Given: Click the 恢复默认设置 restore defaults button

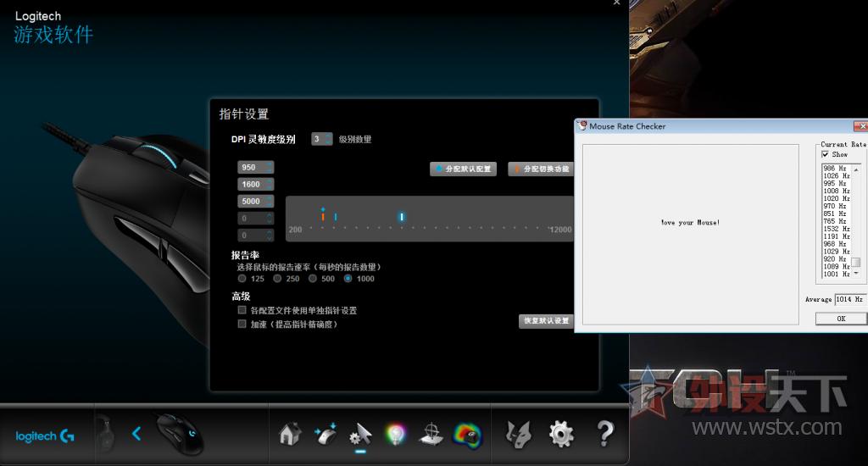Looking at the screenshot, I should 546,321.
